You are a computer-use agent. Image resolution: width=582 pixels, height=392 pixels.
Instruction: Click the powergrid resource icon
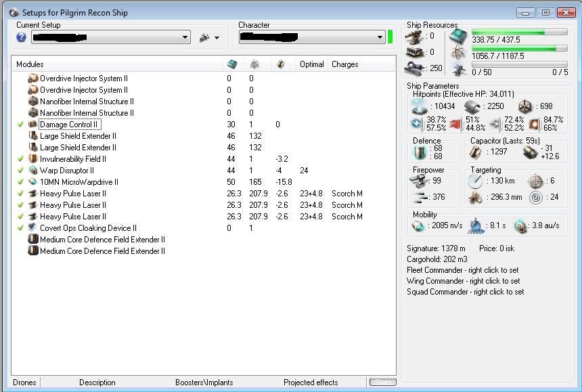[x=458, y=53]
